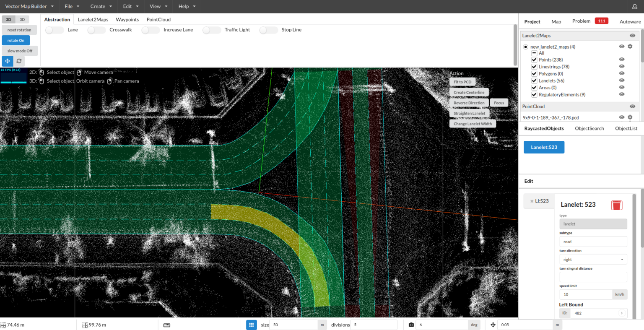Click the speed limit input field
This screenshot has width=644, height=330.
tap(585, 294)
